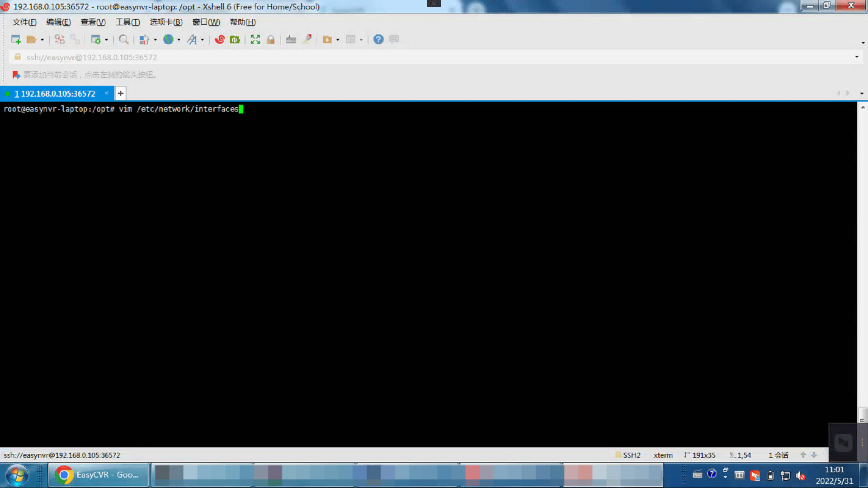Open the Xmanager red swirl toolbar icon
Image resolution: width=868 pixels, height=488 pixels.
(220, 40)
